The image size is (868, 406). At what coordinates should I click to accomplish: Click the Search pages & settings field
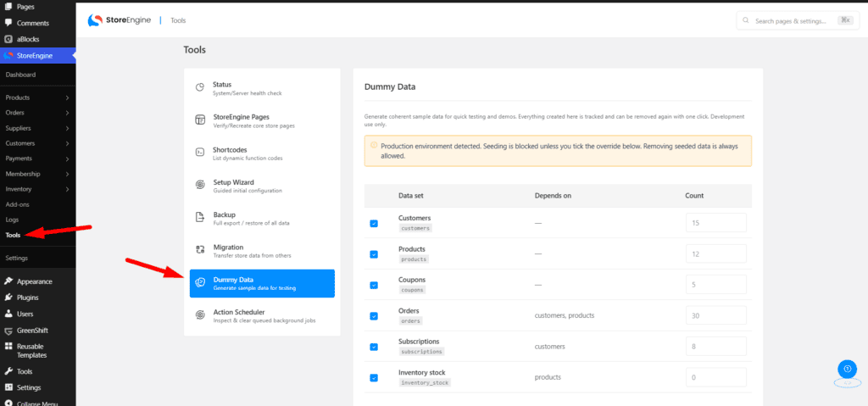[x=798, y=20]
